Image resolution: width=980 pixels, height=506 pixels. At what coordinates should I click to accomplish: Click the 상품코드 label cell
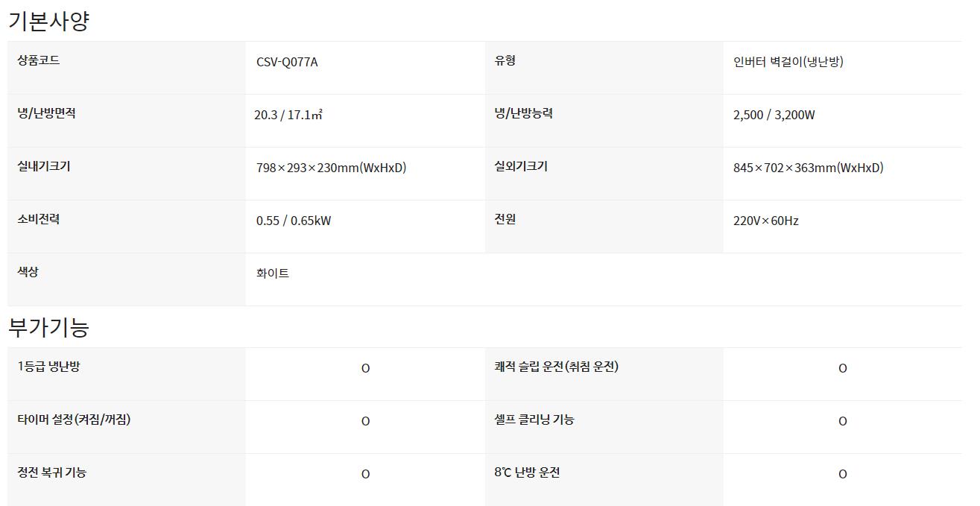[x=39, y=60]
